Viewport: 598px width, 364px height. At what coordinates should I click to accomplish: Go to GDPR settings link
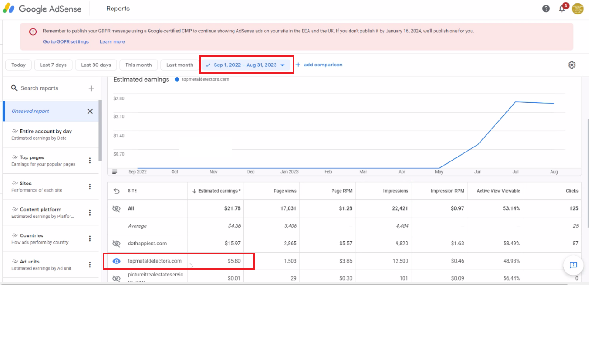coord(66,41)
